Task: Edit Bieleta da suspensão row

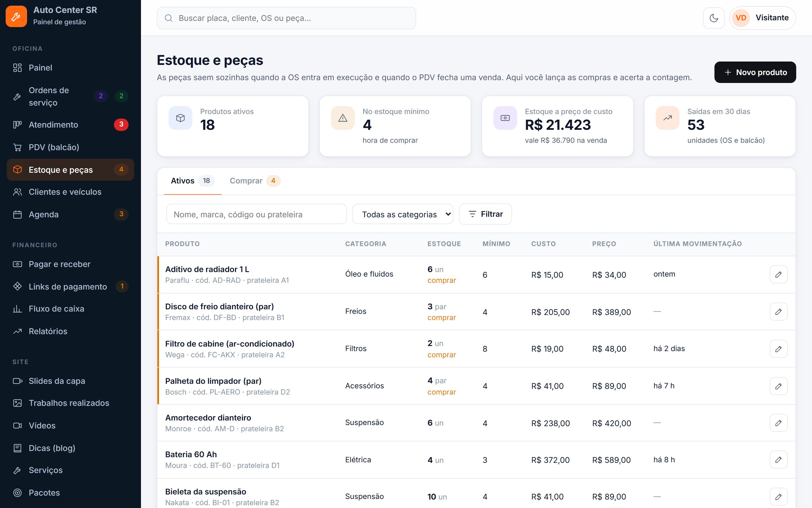Action: coord(778,497)
